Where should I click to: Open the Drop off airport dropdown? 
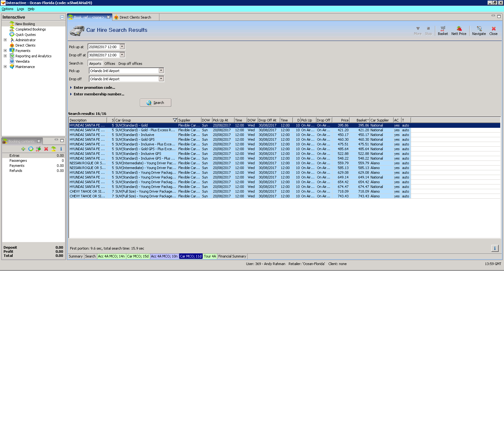coord(161,79)
